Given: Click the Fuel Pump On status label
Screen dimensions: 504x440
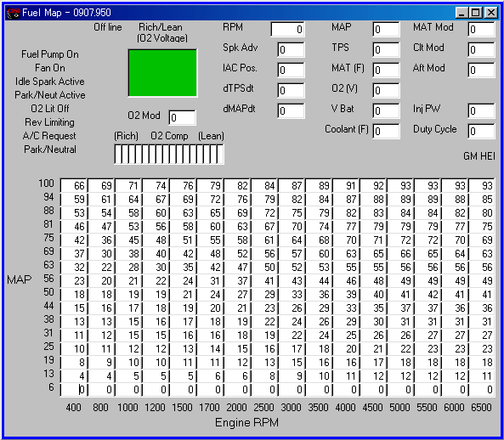Looking at the screenshot, I should (50, 54).
